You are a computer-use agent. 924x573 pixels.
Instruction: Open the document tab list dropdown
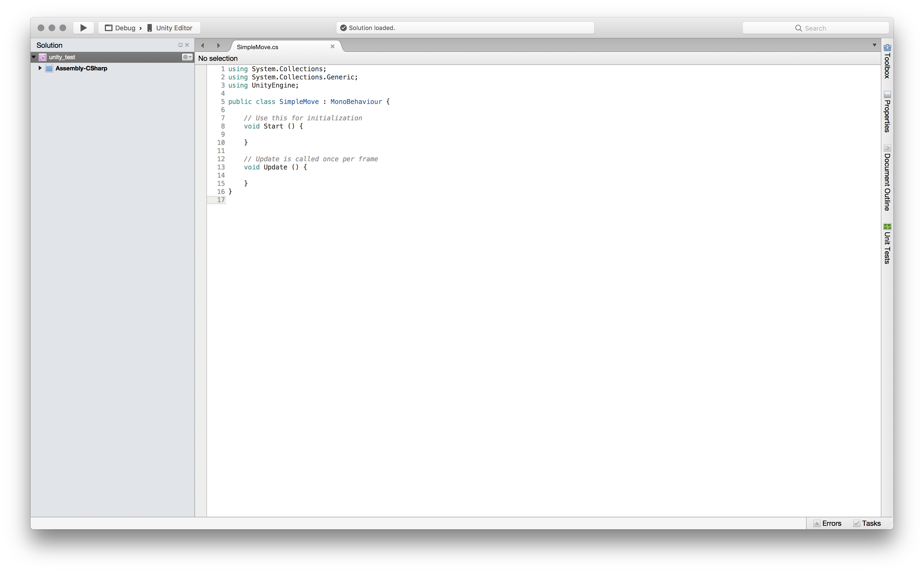pos(874,45)
